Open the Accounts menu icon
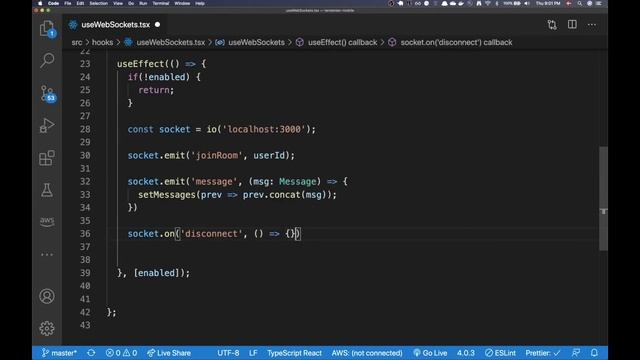The height and width of the screenshot is (360, 640). pyautogui.click(x=47, y=296)
